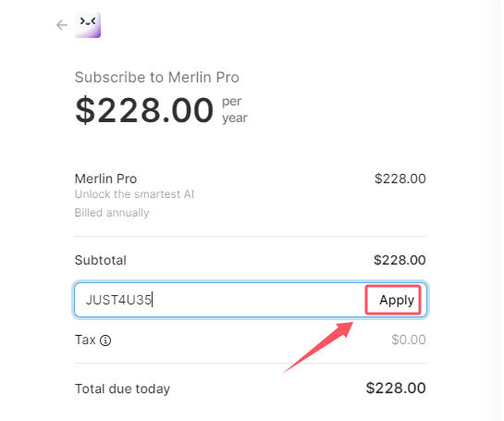Click the Subtotal label
Image resolution: width=504 pixels, height=421 pixels.
click(101, 260)
